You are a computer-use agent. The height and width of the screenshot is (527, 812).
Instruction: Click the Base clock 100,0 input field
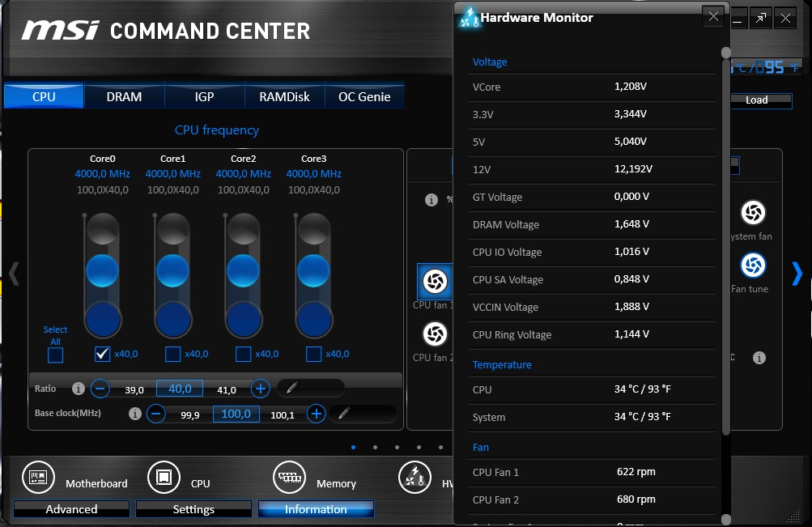click(236, 414)
